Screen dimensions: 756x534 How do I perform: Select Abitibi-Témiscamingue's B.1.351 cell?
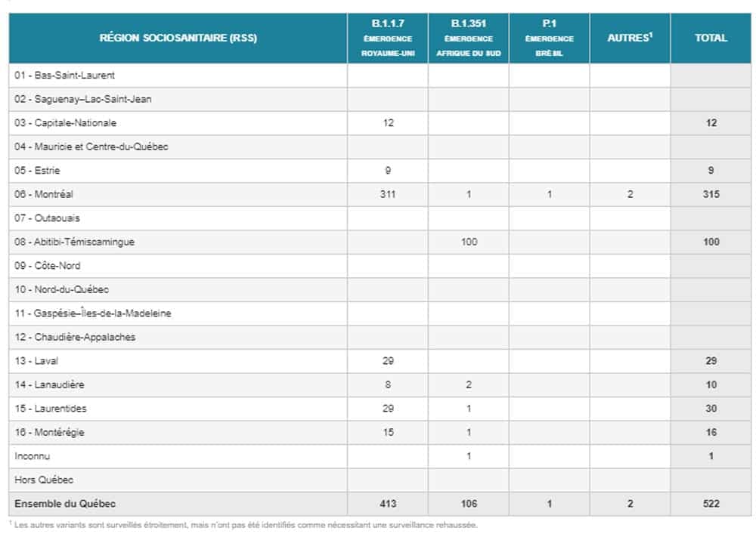point(469,242)
